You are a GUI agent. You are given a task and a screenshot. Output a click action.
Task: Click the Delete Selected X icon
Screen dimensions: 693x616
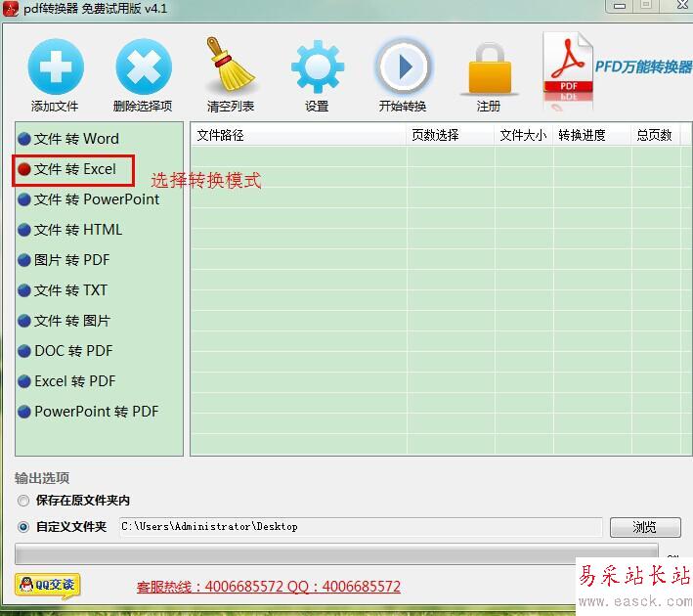pyautogui.click(x=144, y=66)
